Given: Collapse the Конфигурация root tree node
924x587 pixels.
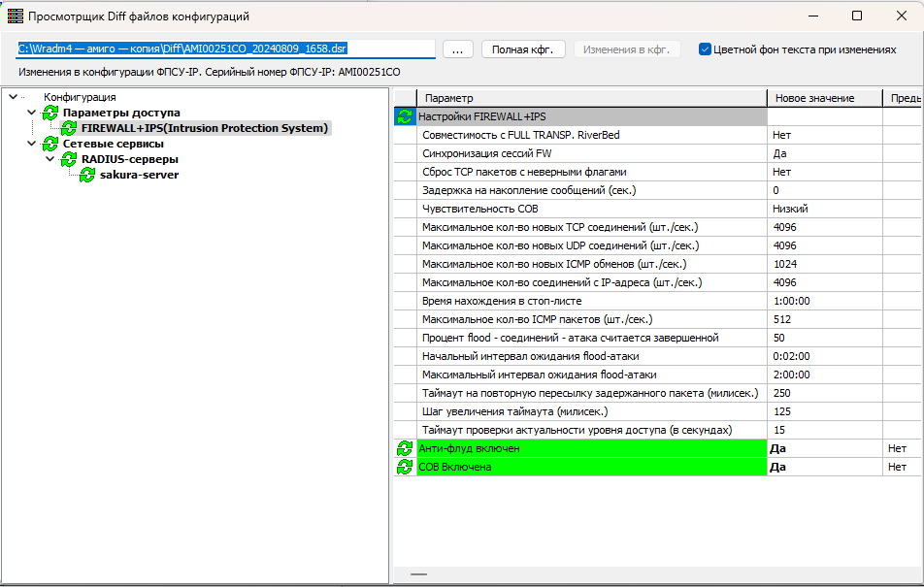Looking at the screenshot, I should pyautogui.click(x=13, y=97).
